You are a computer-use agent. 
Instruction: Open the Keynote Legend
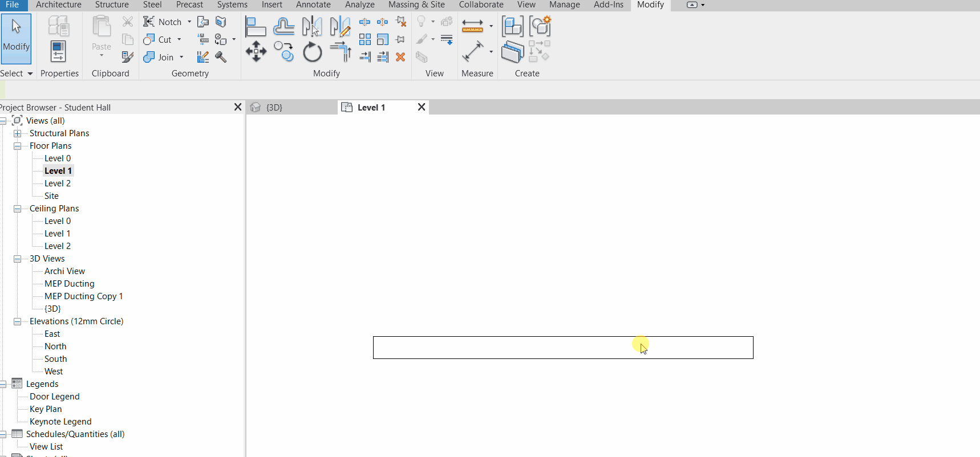(60, 422)
